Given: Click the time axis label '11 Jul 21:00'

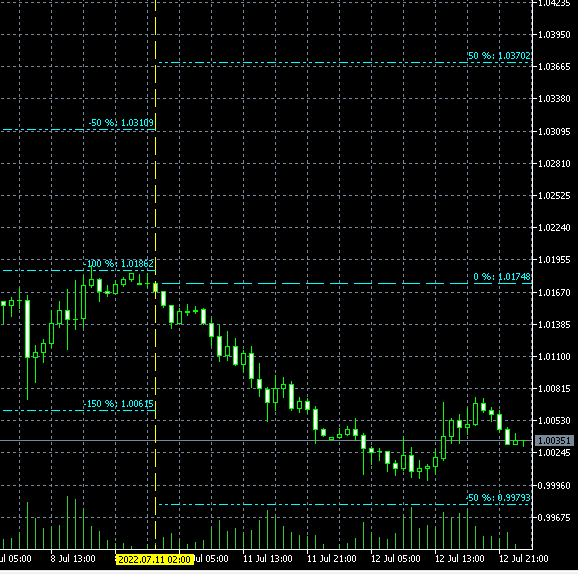Looking at the screenshot, I should pyautogui.click(x=332, y=559).
